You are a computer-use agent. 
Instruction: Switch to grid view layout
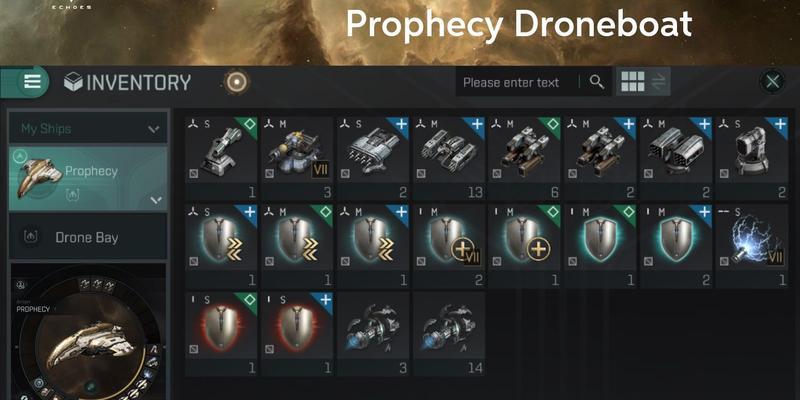[x=633, y=82]
